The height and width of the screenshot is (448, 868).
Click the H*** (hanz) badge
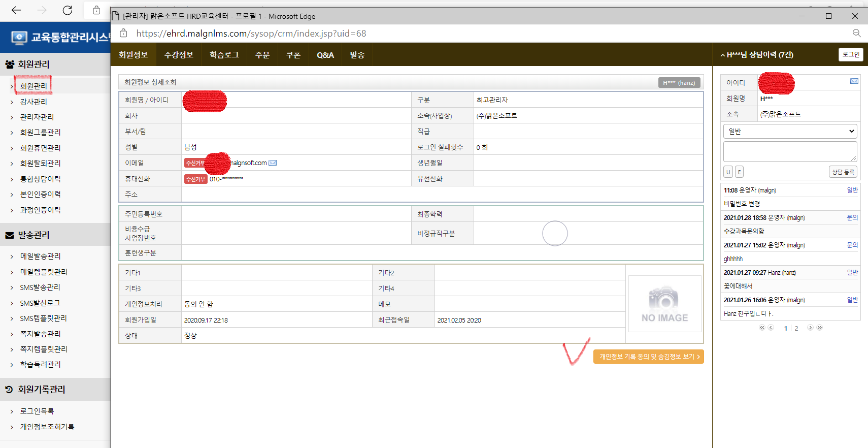[679, 83]
